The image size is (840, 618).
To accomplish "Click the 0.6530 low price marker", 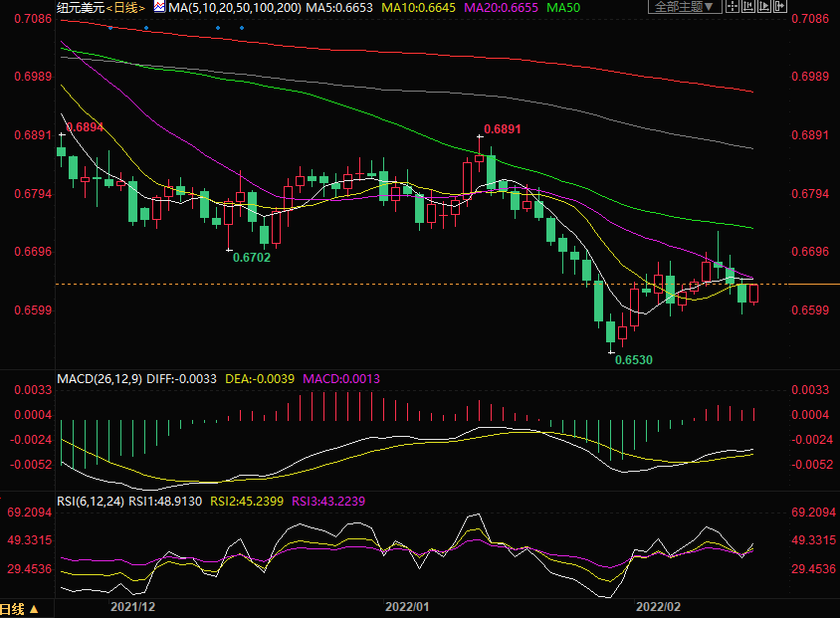I will (634, 359).
